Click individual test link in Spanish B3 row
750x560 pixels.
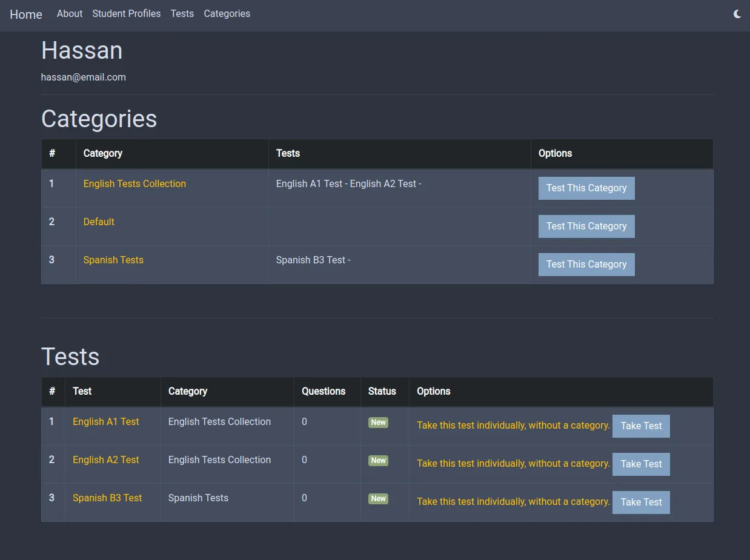513,501
